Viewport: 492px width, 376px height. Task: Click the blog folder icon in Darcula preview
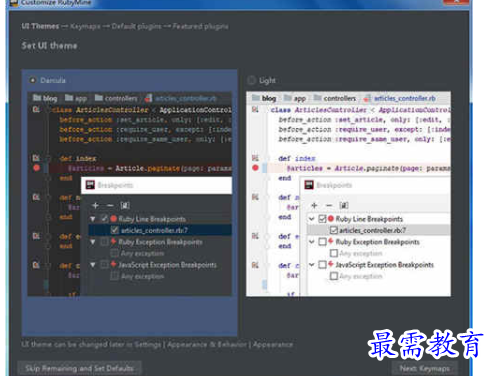pos(37,98)
